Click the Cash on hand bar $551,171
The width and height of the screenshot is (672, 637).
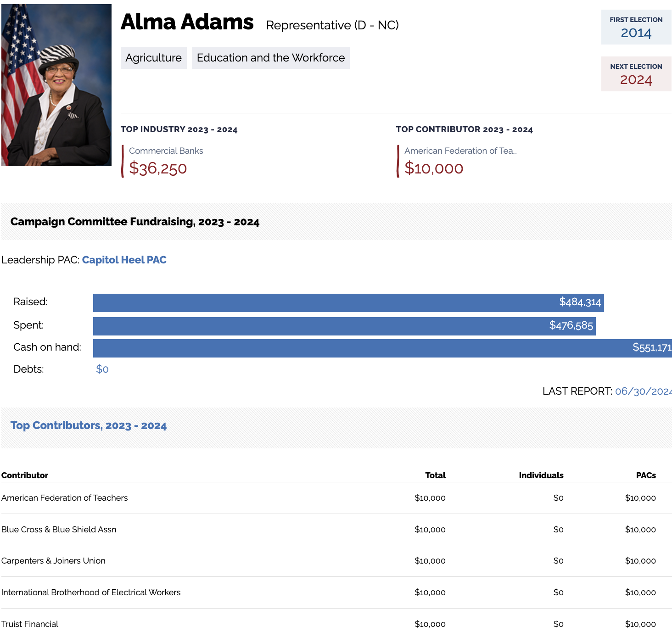pos(382,348)
